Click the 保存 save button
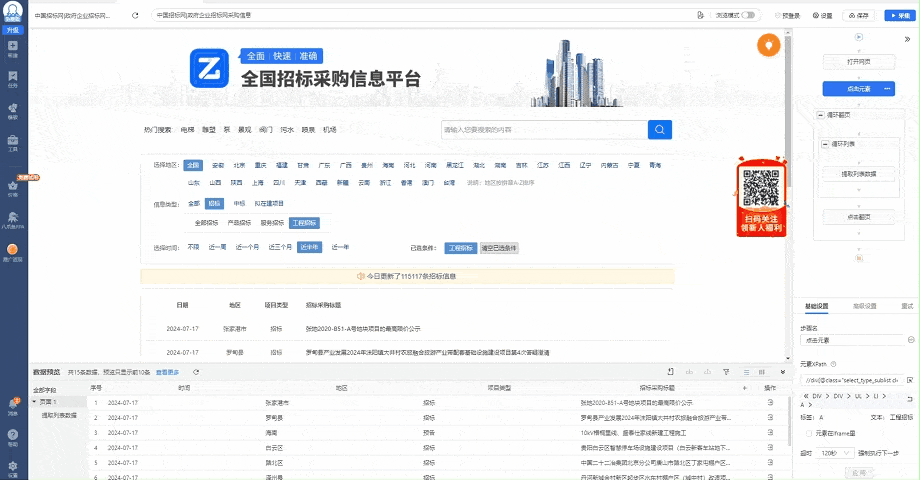The image size is (920, 480). (x=858, y=15)
